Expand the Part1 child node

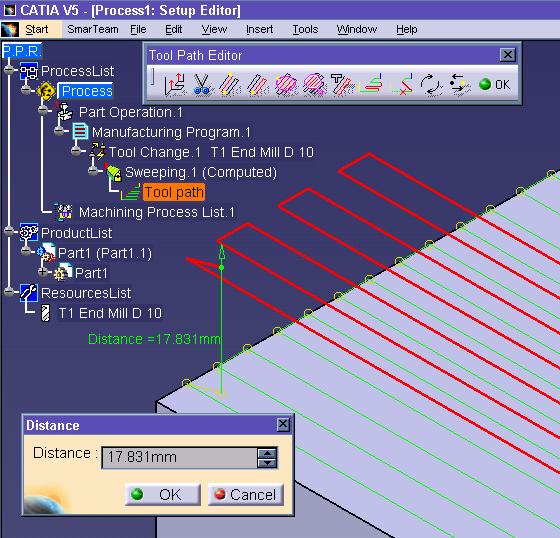43,272
